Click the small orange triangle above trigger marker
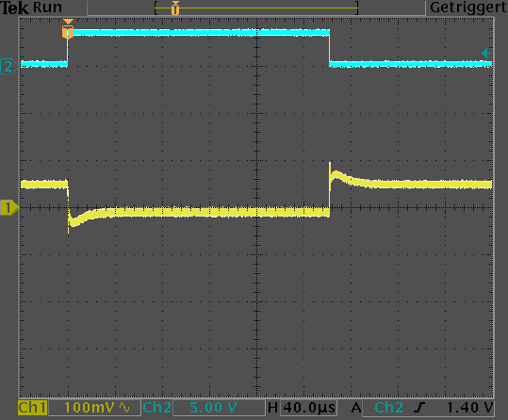The width and height of the screenshot is (508, 420). point(69,22)
